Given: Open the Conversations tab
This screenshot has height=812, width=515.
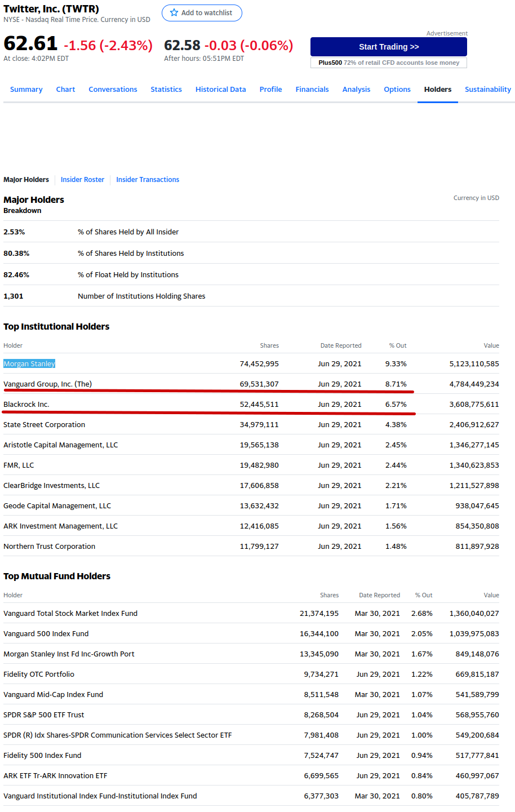Looking at the screenshot, I should (x=113, y=90).
